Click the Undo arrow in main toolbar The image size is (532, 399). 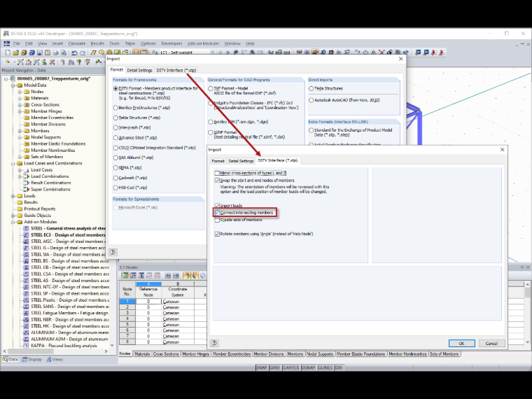74,52
